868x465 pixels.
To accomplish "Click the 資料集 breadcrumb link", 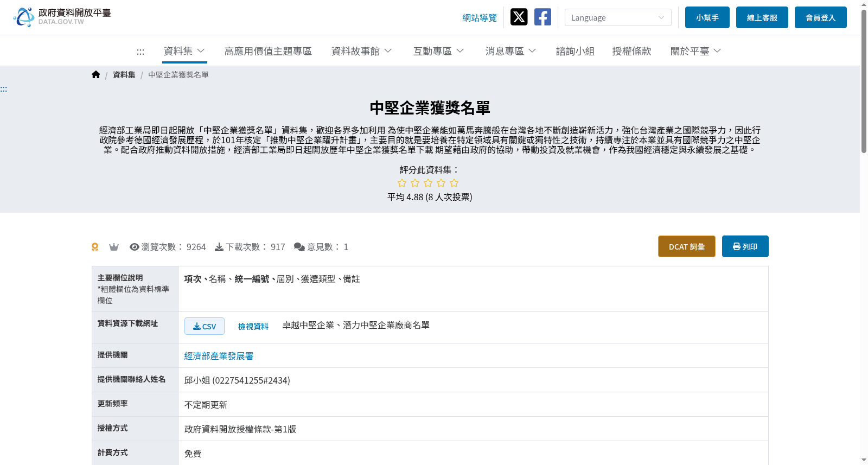I will point(124,75).
